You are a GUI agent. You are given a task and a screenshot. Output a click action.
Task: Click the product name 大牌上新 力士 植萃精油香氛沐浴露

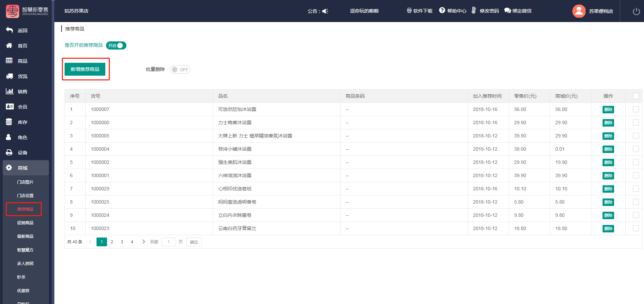pyautogui.click(x=255, y=136)
